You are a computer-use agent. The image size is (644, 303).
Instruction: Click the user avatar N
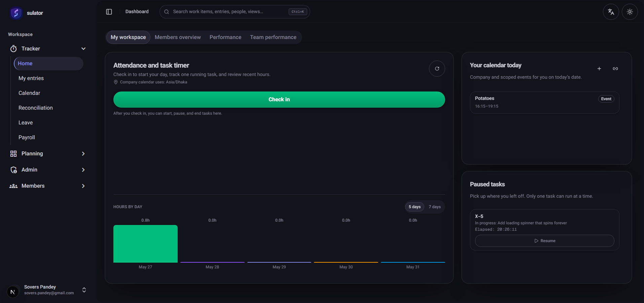[x=13, y=292]
